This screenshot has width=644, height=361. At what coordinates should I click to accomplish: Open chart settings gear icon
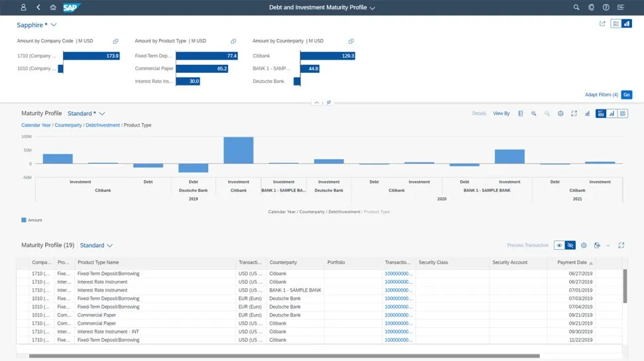coord(560,114)
